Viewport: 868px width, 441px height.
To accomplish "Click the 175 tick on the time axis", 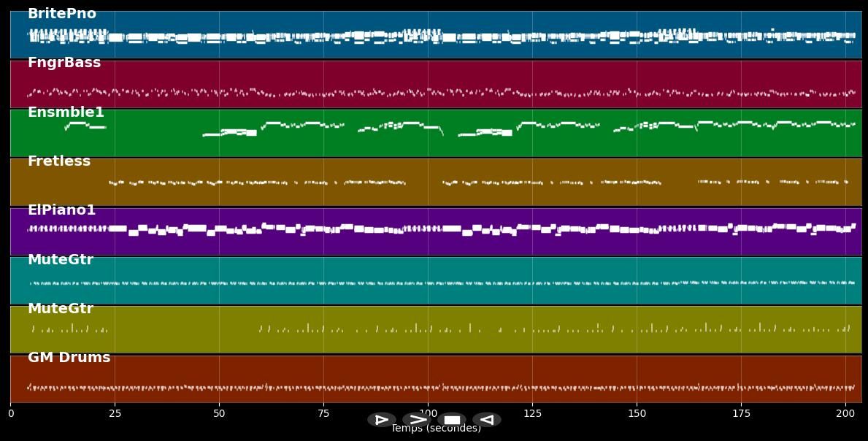I will pyautogui.click(x=741, y=413).
